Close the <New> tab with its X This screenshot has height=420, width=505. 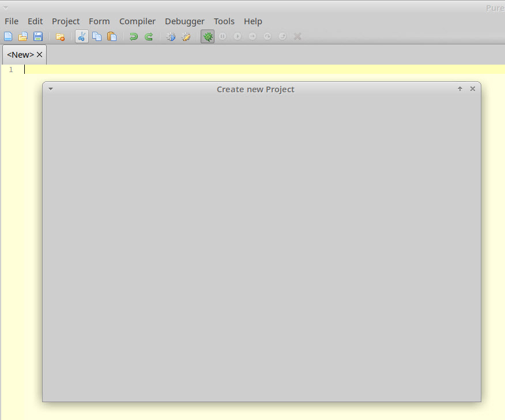(40, 55)
